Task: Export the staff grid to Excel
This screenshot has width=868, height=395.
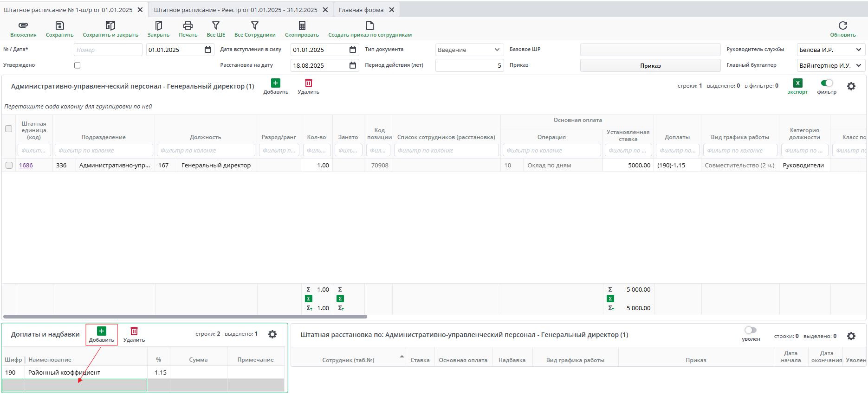Action: (x=797, y=83)
